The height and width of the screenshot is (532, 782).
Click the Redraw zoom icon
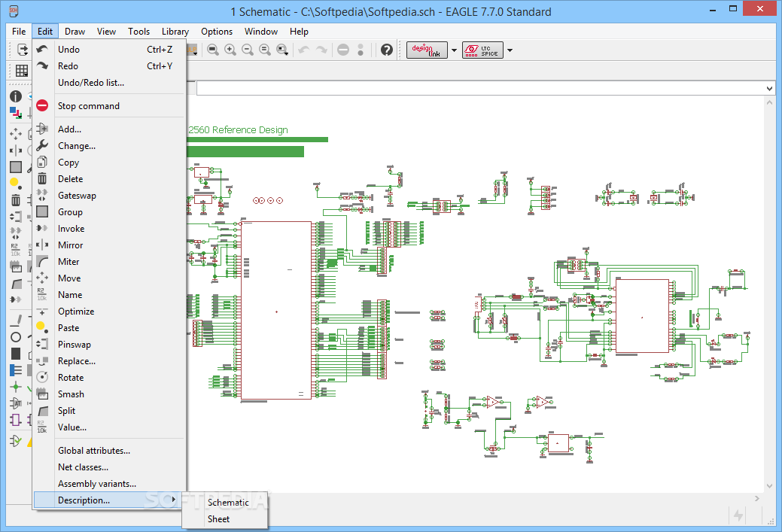point(265,50)
